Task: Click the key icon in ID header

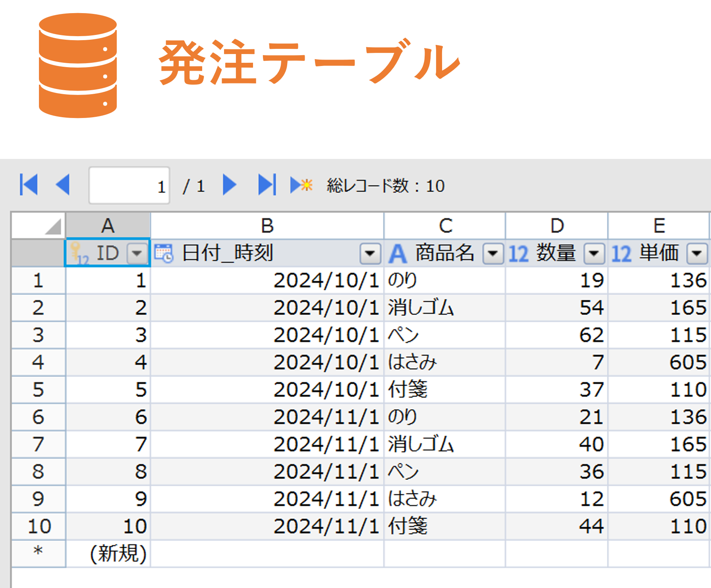Action: [79, 253]
